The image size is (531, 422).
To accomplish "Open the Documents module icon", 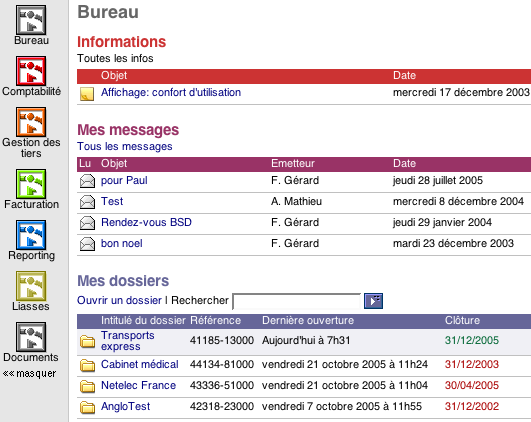I will click(31, 337).
